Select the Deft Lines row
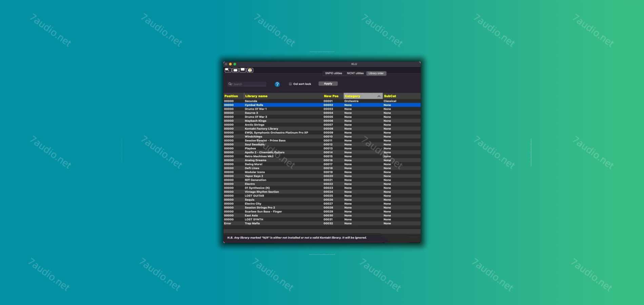 tap(322, 168)
